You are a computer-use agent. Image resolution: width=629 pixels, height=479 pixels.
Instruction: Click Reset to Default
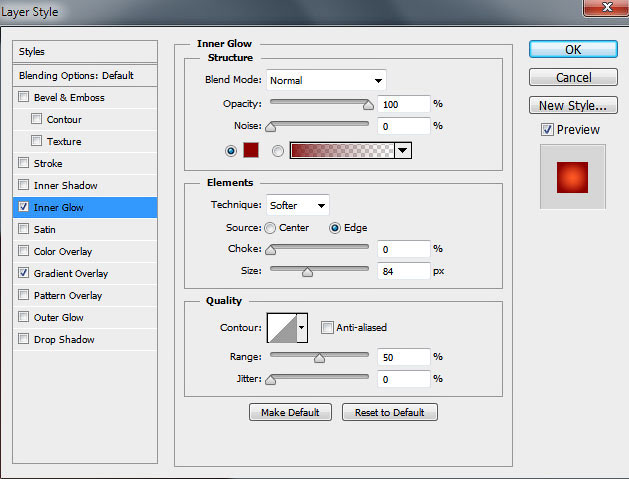390,412
